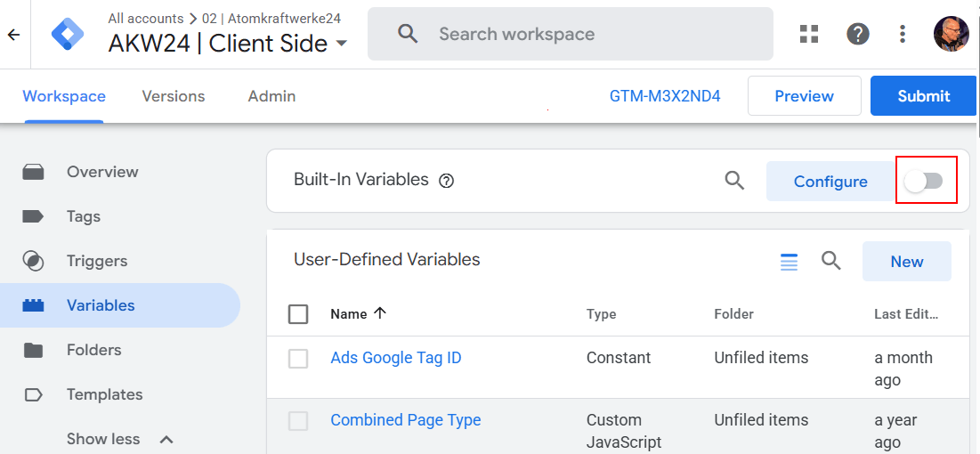Open the AKW24 | Client Side container dropdown
The height and width of the screenshot is (454, 980).
[341, 44]
